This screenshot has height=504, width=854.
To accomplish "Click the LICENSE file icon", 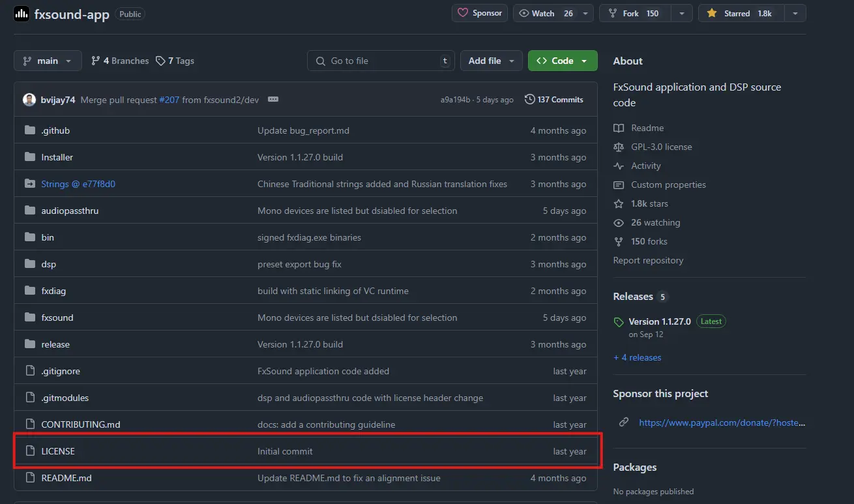I will [x=29, y=451].
